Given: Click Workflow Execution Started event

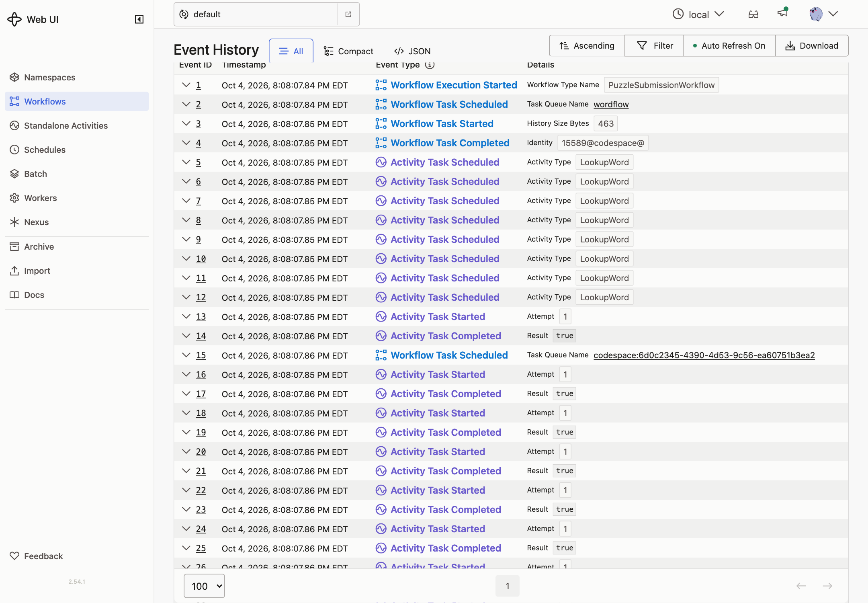Looking at the screenshot, I should pyautogui.click(x=454, y=85).
